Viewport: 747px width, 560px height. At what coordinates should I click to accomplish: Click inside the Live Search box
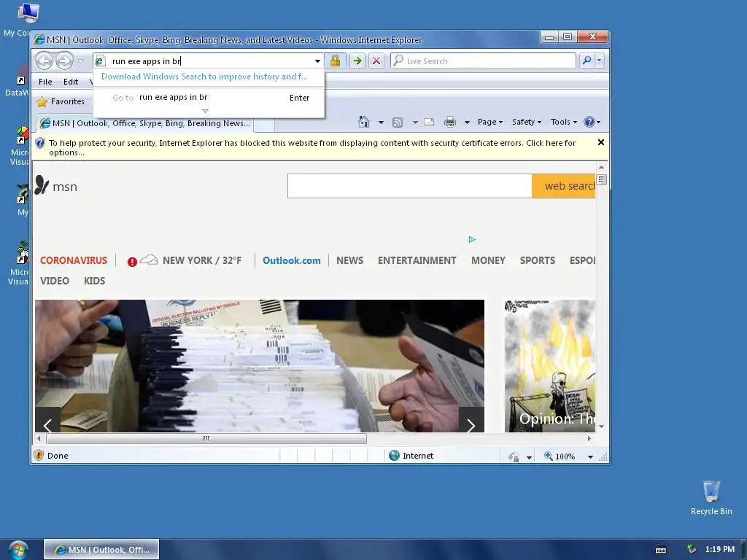[483, 61]
